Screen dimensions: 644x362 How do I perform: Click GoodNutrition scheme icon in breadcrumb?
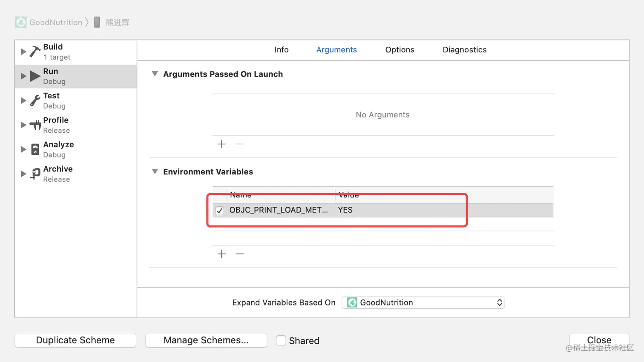pos(20,22)
